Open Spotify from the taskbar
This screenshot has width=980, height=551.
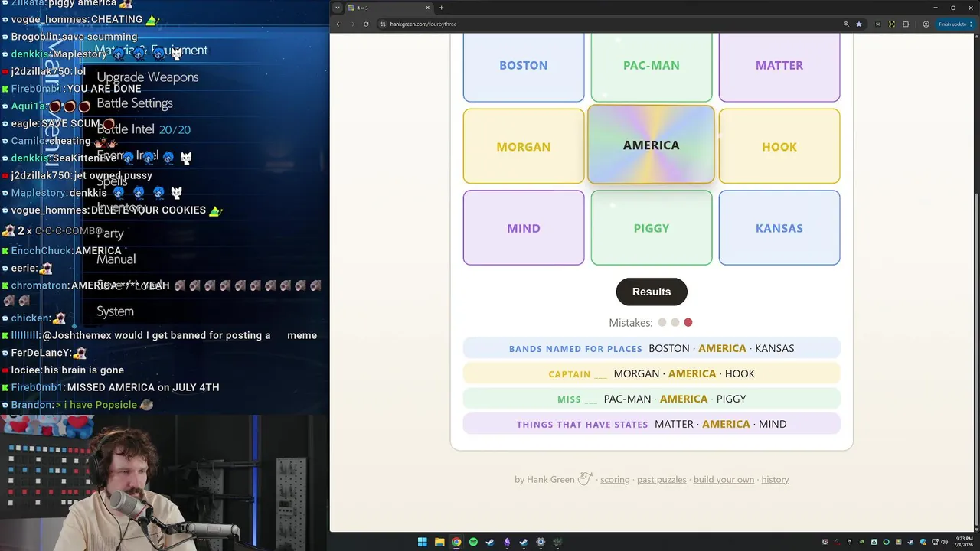tap(473, 542)
